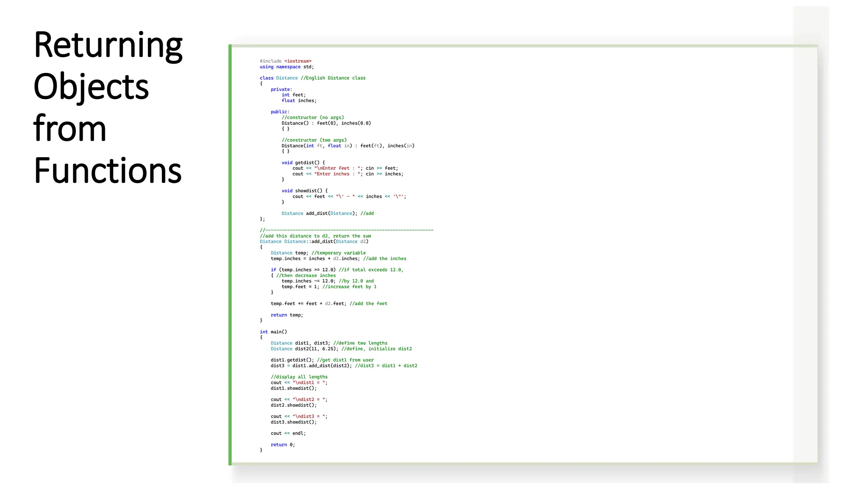Screen dimensions: 868x488
Task: Click the "int feet;" declaration
Action: 294,95
